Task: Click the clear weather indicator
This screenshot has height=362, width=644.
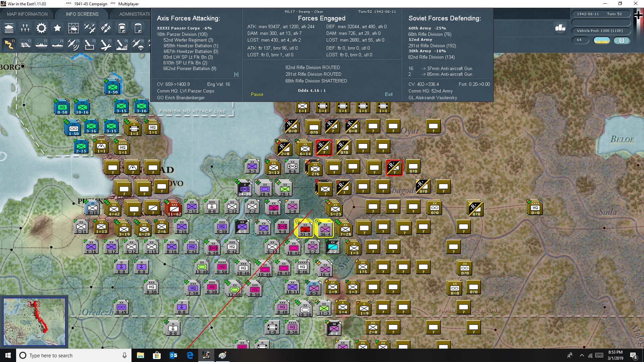Action: tap(602, 40)
